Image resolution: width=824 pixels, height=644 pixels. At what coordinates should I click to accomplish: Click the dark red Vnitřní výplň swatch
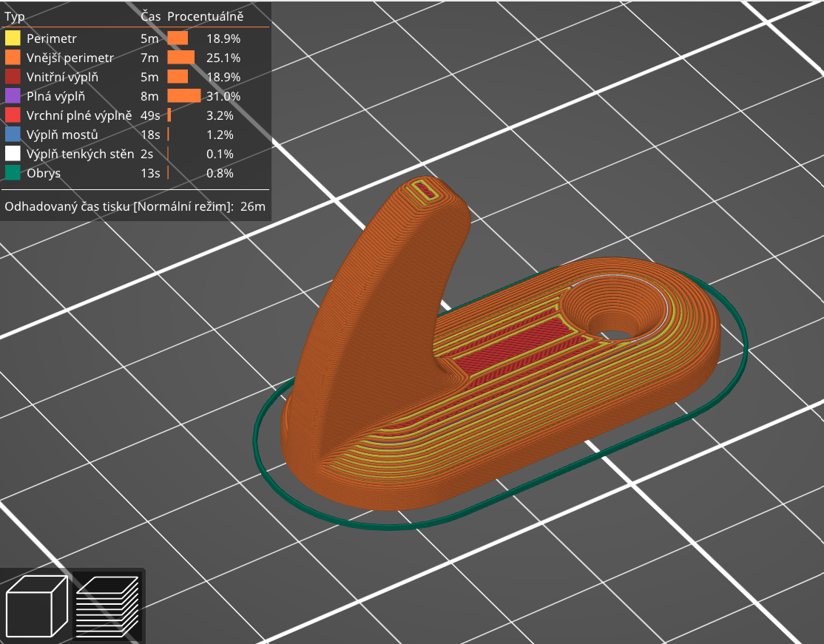[x=13, y=77]
